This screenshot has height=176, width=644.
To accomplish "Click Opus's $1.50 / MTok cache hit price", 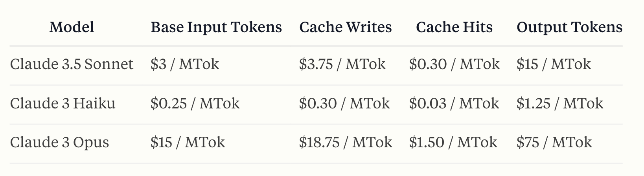I will pyautogui.click(x=453, y=142).
